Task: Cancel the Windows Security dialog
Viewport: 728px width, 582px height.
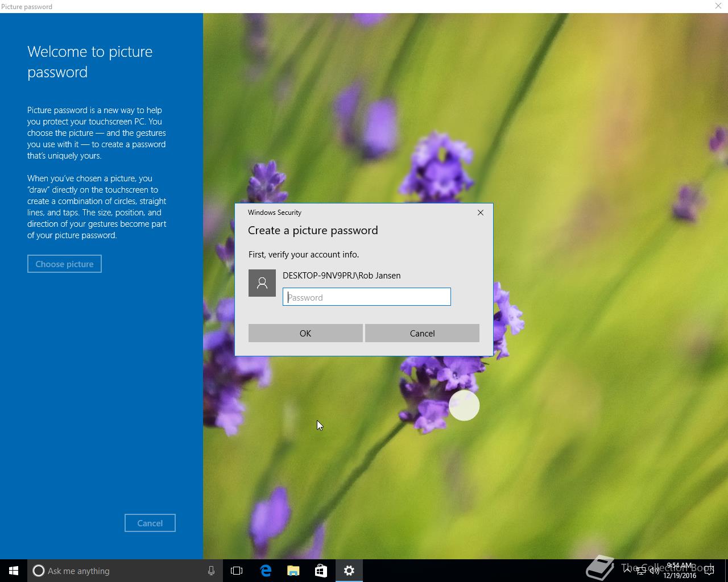Action: point(422,333)
